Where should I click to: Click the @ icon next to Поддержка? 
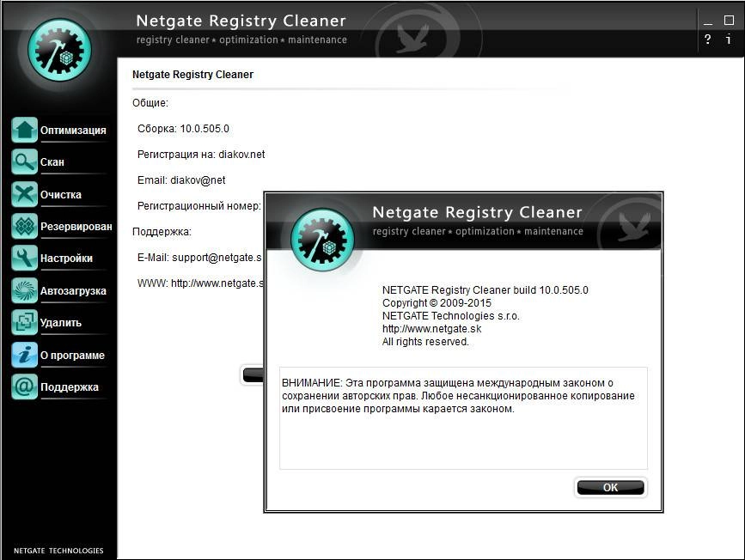tap(24, 387)
